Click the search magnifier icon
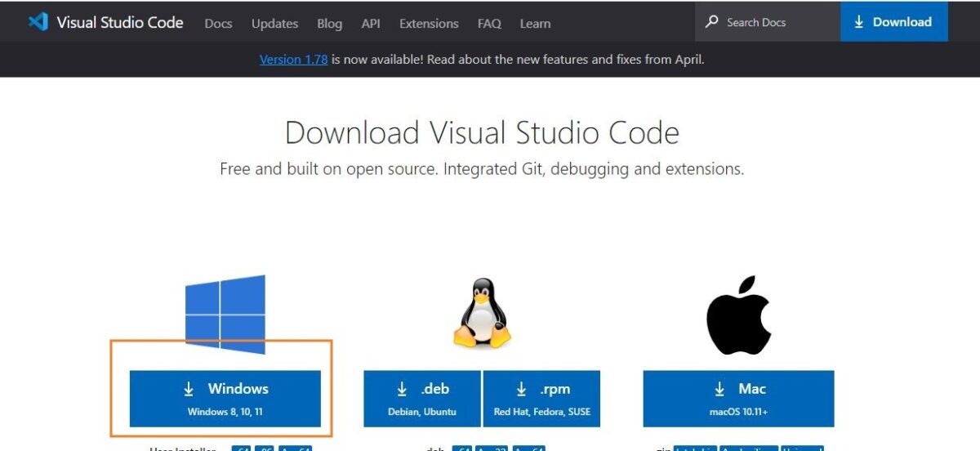The image size is (980, 451). pos(712,22)
